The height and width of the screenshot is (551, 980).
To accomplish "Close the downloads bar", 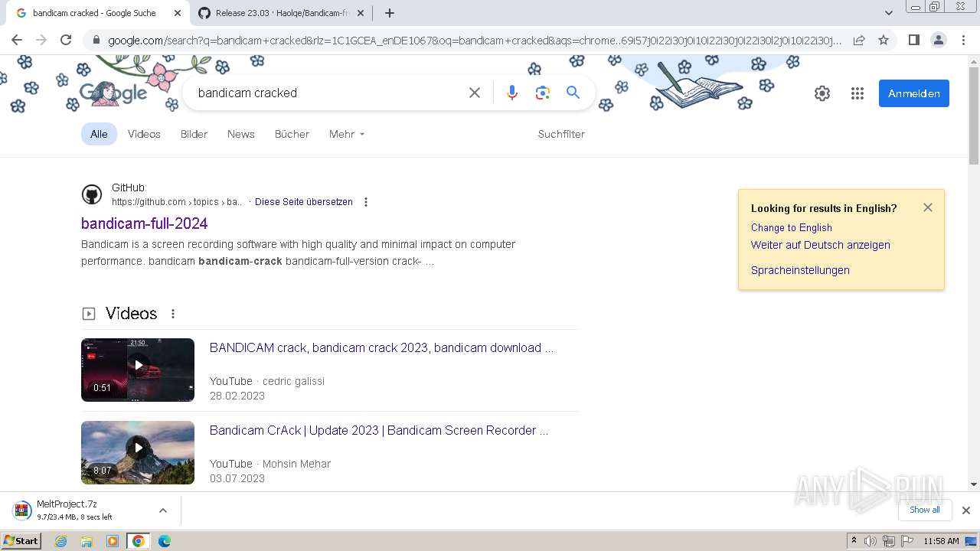I will 966,510.
